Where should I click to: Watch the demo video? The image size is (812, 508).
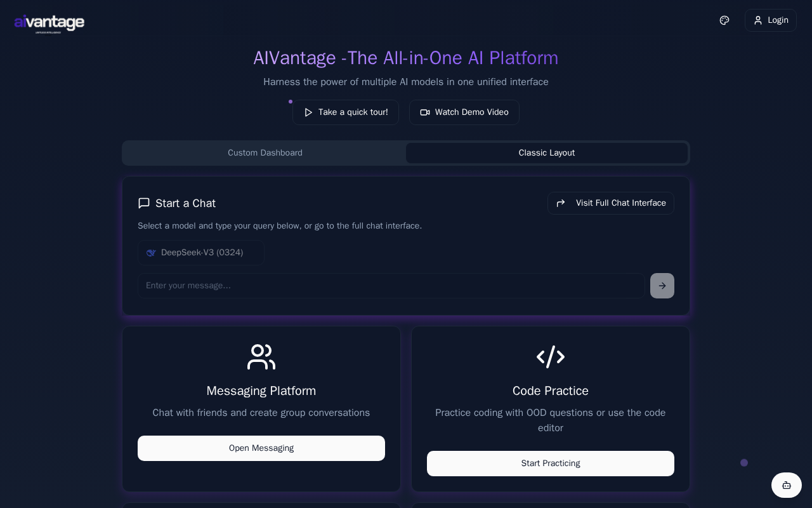pos(464,112)
